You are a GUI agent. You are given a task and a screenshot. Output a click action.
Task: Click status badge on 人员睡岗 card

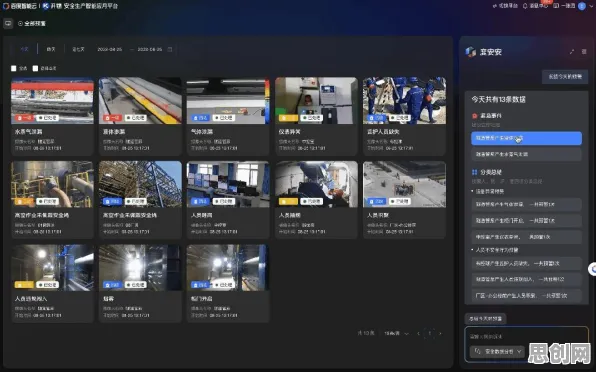pos(224,201)
